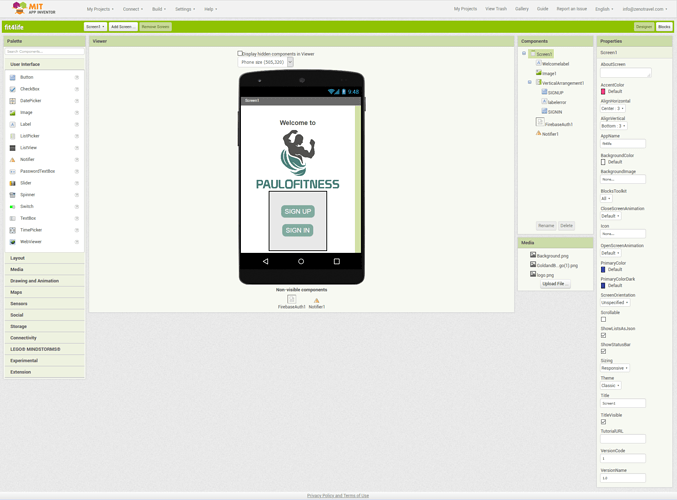677x500 pixels.
Task: Toggle the Scrollable checkbox
Action: tap(603, 319)
